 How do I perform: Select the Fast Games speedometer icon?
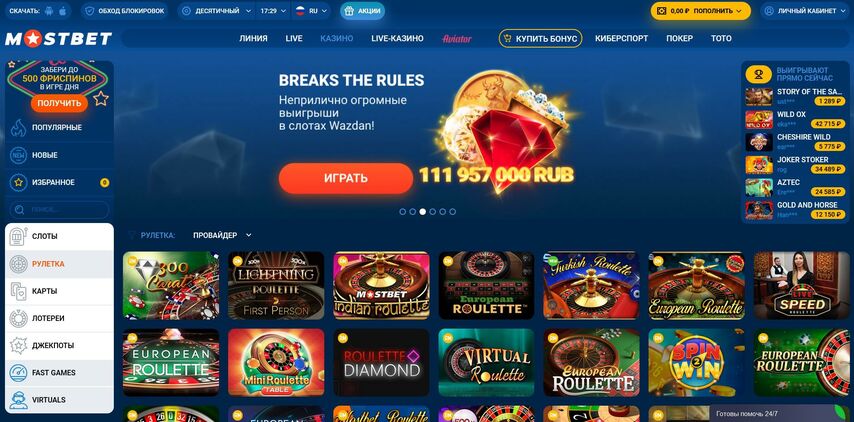[x=19, y=372]
